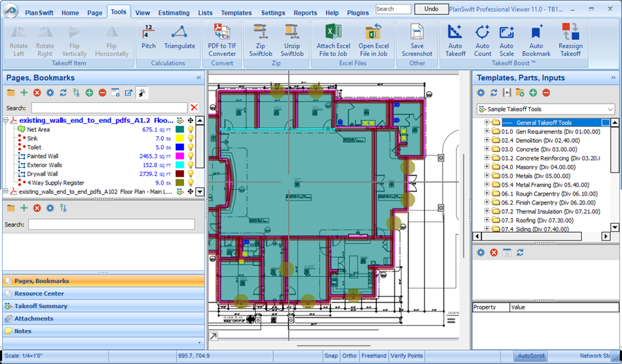Image resolution: width=622 pixels, height=364 pixels.
Task: Click Net Area teal color swatch
Action: pos(180,130)
